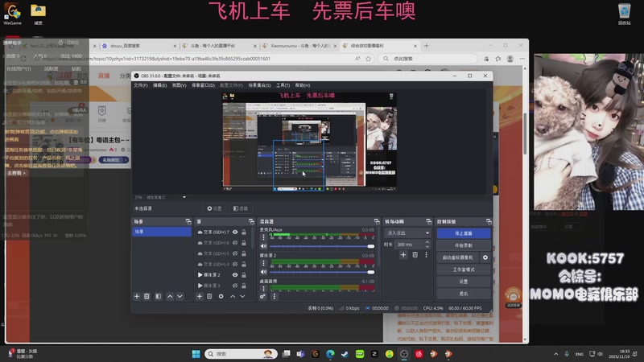Mute the 麦克风/Aux speaker icon
Image resolution: width=644 pixels, height=362 pixels.
point(264,246)
